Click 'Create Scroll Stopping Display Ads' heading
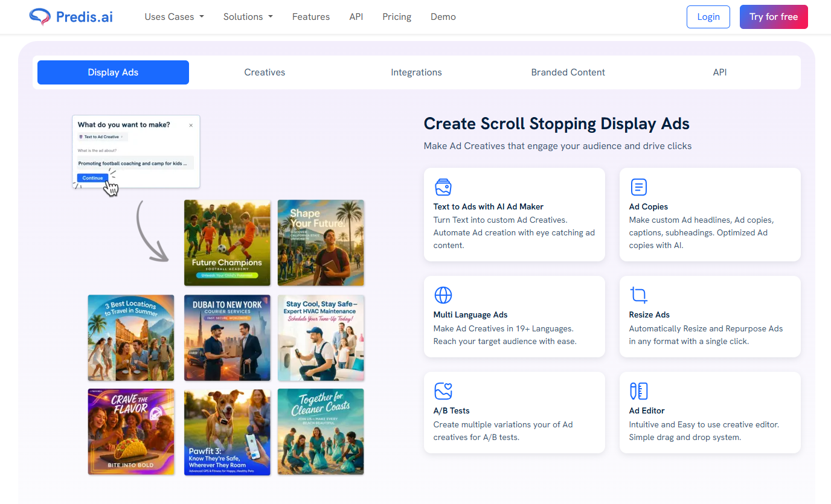 pyautogui.click(x=557, y=124)
